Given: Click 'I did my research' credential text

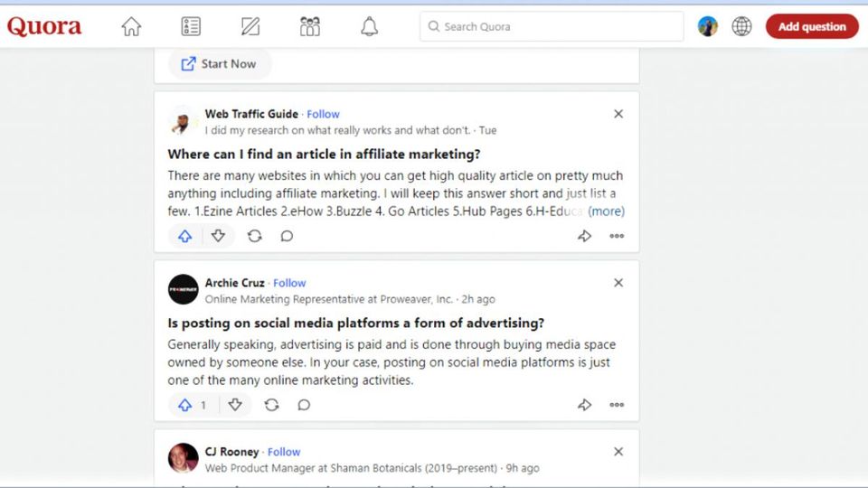Looking at the screenshot, I should [337, 130].
